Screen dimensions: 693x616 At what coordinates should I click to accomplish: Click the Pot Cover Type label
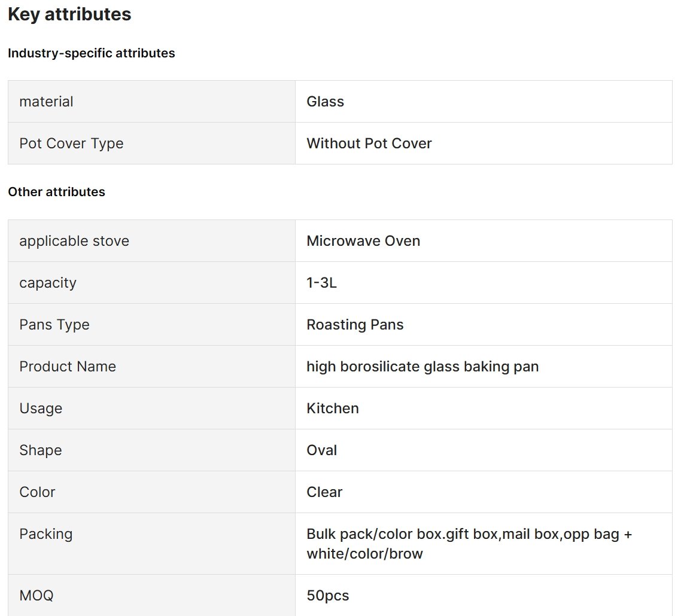[71, 144]
